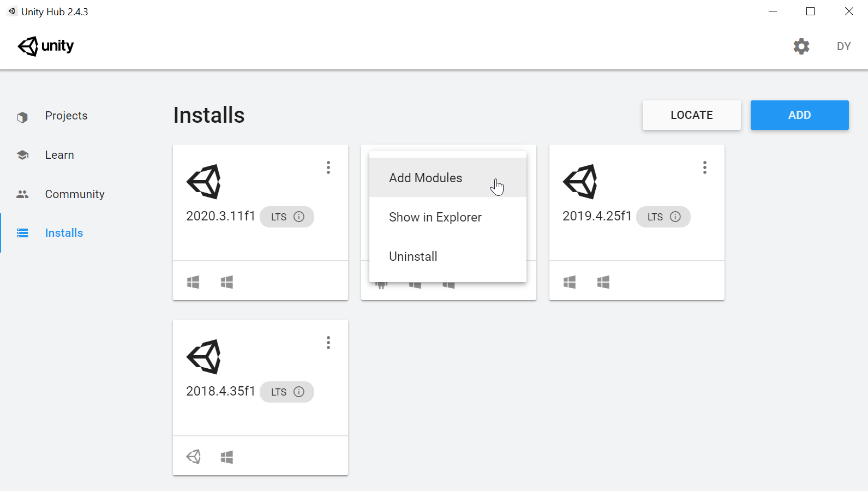The image size is (868, 491).
Task: Open the kebab menu on the 2018.4.35f1 card
Action: (x=328, y=343)
